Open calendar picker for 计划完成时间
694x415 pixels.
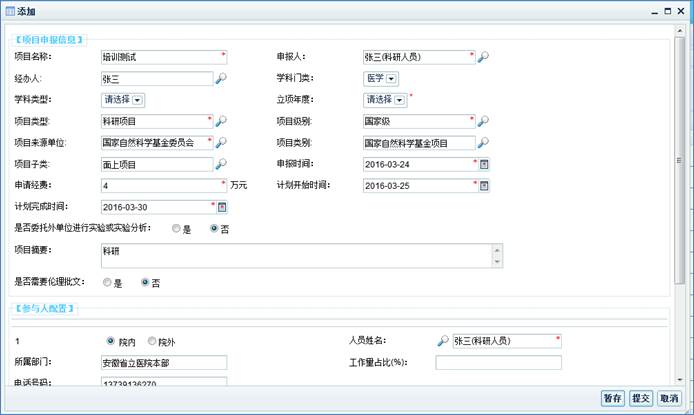[223, 207]
